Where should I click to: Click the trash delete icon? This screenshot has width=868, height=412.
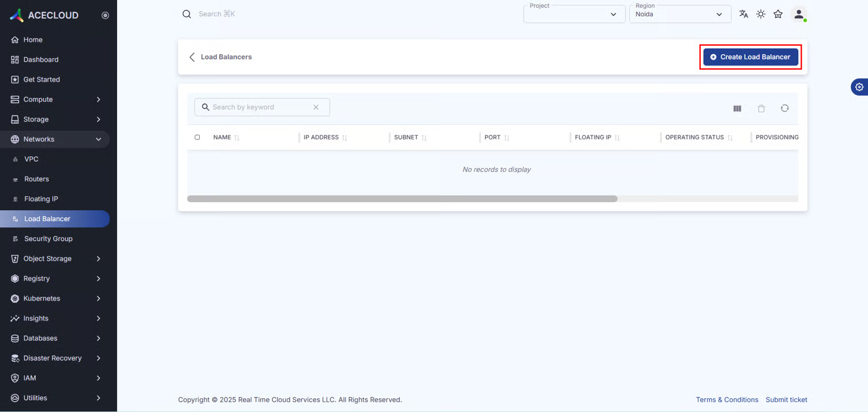(761, 108)
